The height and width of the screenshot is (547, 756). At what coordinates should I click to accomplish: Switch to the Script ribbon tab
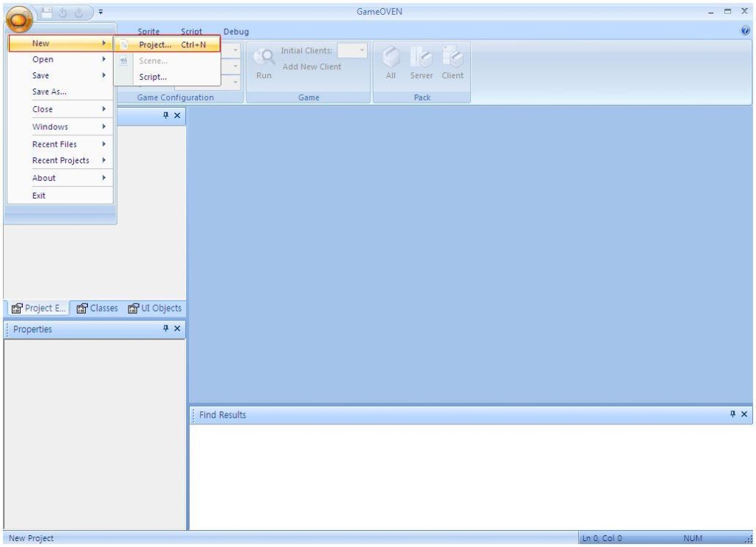[191, 31]
